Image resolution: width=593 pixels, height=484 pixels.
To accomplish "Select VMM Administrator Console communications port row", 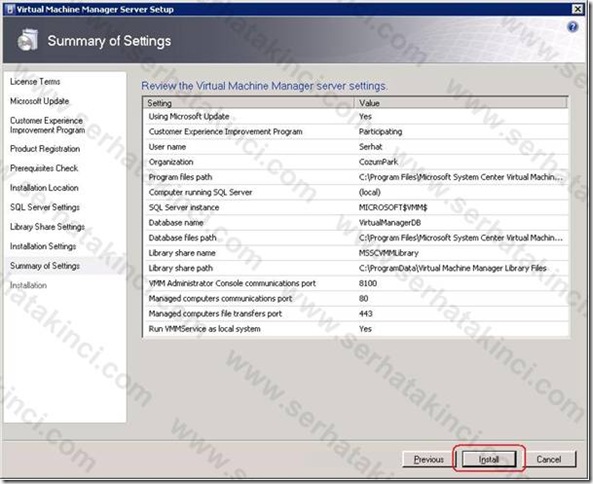I will click(x=355, y=283).
